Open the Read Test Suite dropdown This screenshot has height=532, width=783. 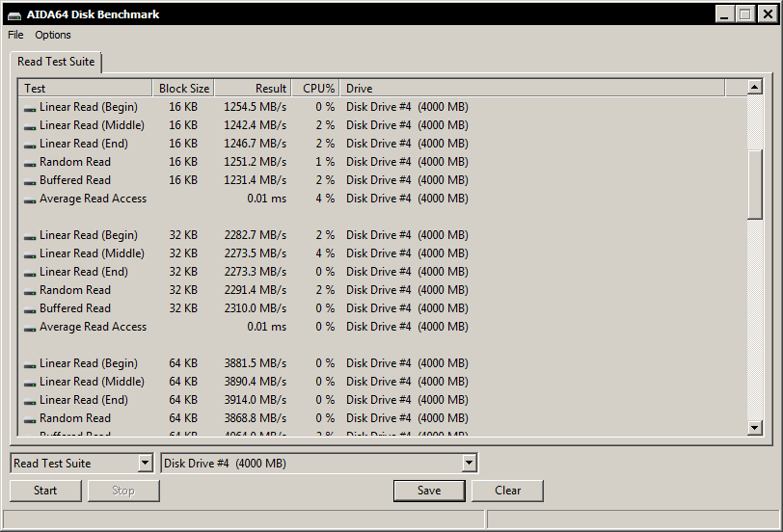point(145,464)
